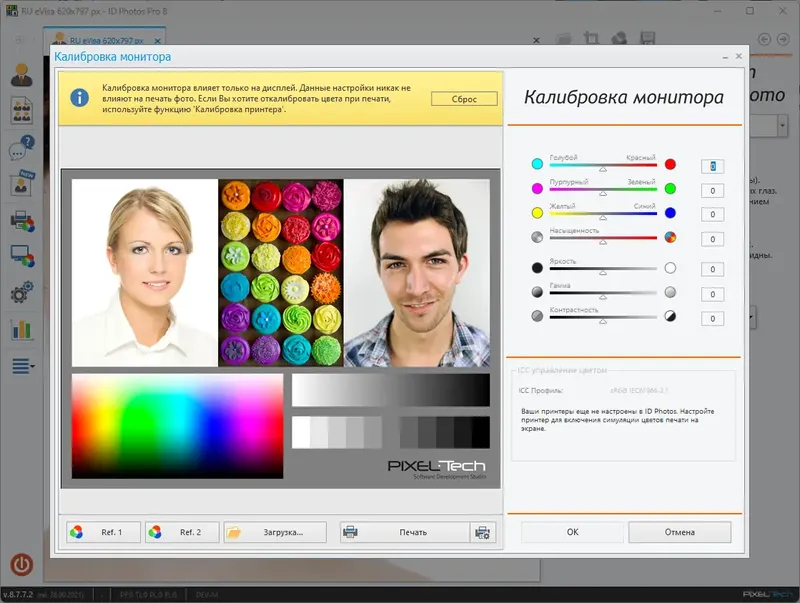Viewport: 800px width, 603px height.
Task: Click the info icon in yellow banner
Action: 79,97
